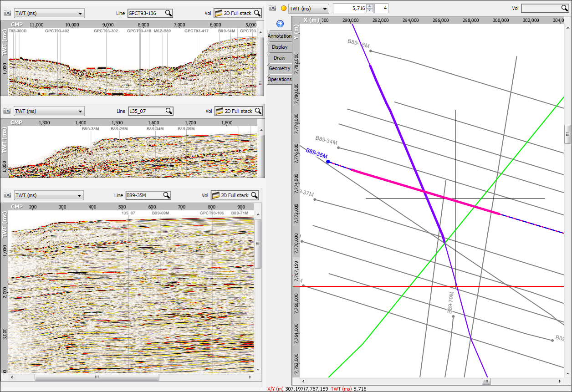Click the blue B89-35M line label on the map
572x392 pixels.
pyautogui.click(x=317, y=153)
